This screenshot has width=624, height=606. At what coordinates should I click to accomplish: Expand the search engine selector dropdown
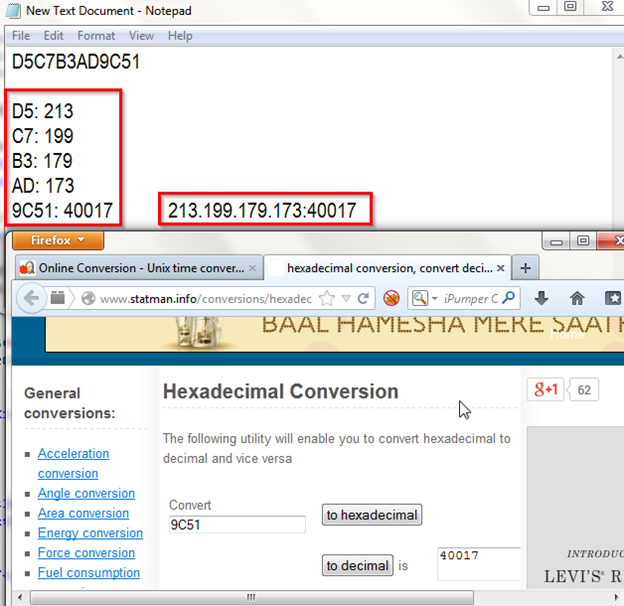pyautogui.click(x=425, y=298)
